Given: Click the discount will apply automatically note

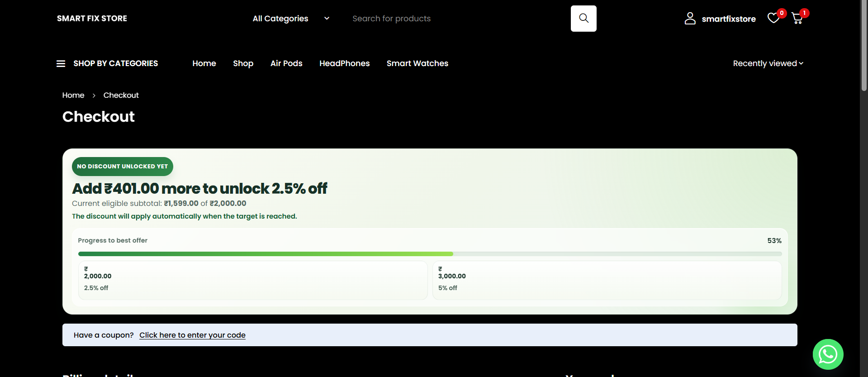Looking at the screenshot, I should coord(185,216).
